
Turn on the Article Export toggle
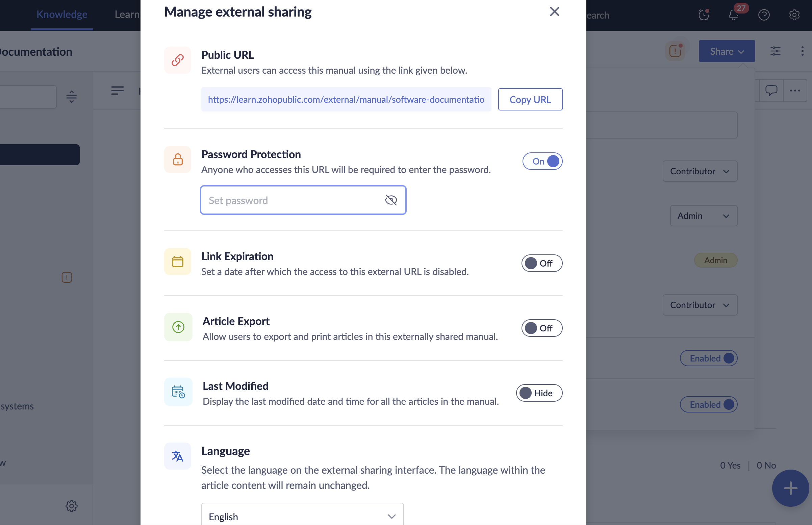click(x=541, y=328)
